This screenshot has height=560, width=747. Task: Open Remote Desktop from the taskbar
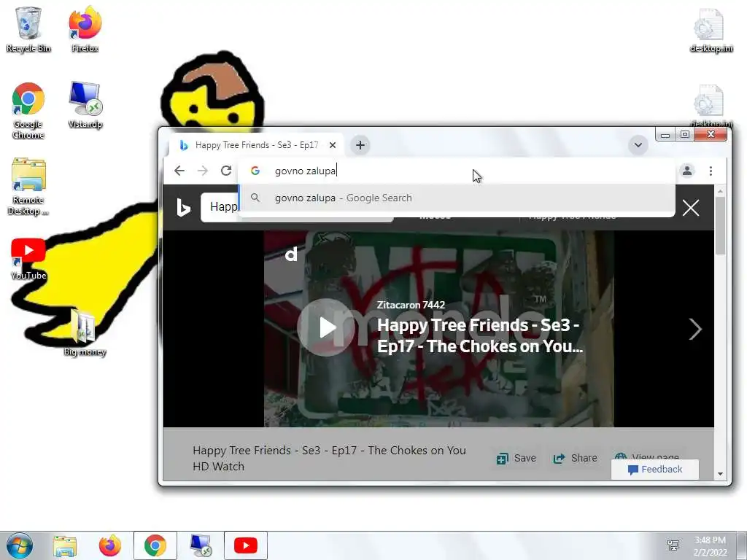click(201, 545)
